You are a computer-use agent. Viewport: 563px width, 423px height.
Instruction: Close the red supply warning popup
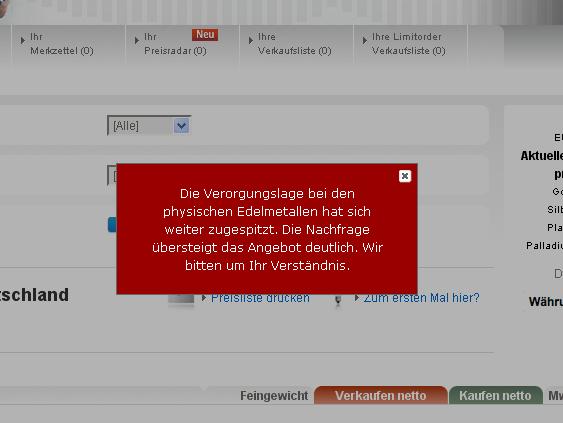(405, 176)
